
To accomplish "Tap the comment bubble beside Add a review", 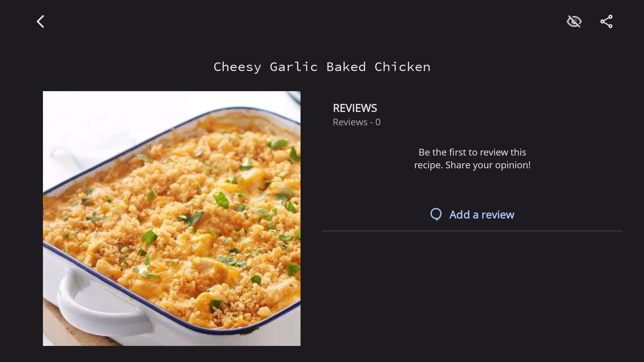I will pyautogui.click(x=436, y=215).
